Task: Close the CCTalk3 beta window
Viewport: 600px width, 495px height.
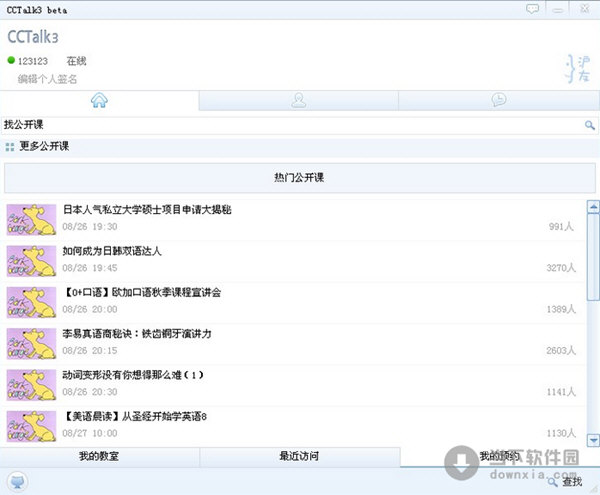Action: coord(584,9)
